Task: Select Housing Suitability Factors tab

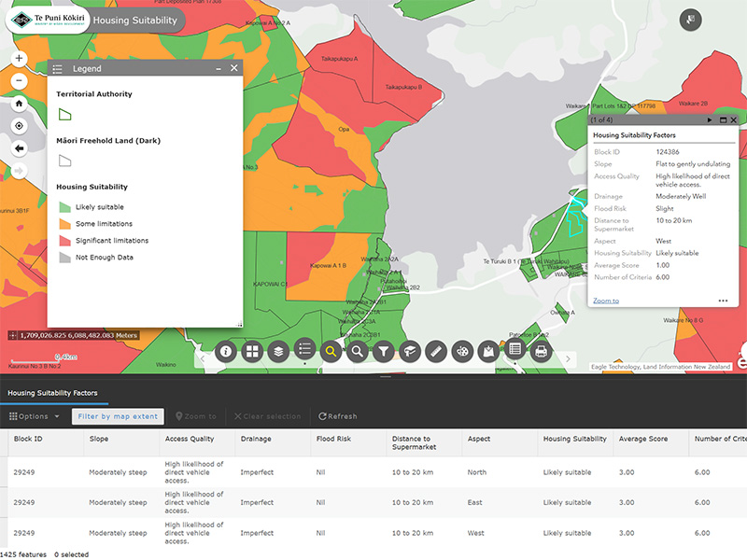Action: coord(53,393)
